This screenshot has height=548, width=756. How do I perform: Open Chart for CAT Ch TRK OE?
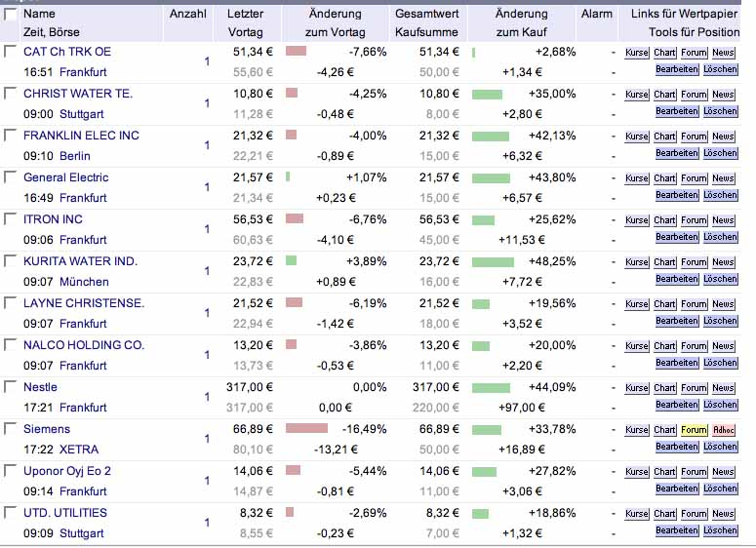(x=665, y=53)
